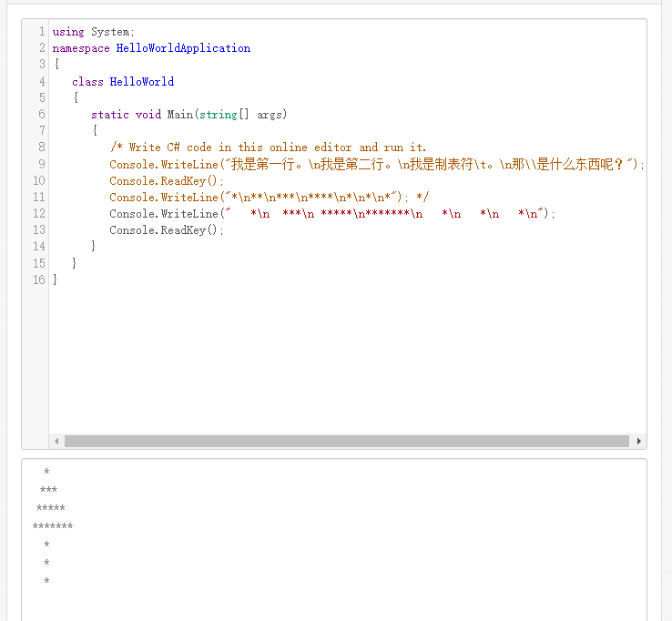Click 'class HelloWorld' in the code
The height and width of the screenshot is (621, 672).
pyautogui.click(x=123, y=81)
